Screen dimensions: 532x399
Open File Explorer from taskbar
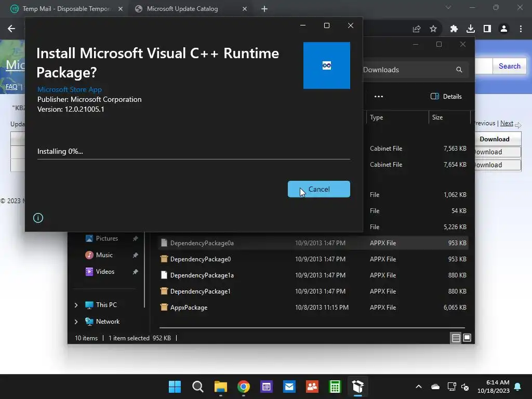click(220, 387)
